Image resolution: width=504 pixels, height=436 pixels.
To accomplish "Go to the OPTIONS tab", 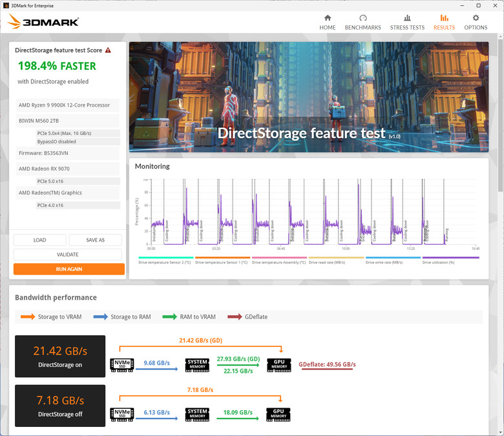I will [x=476, y=23].
